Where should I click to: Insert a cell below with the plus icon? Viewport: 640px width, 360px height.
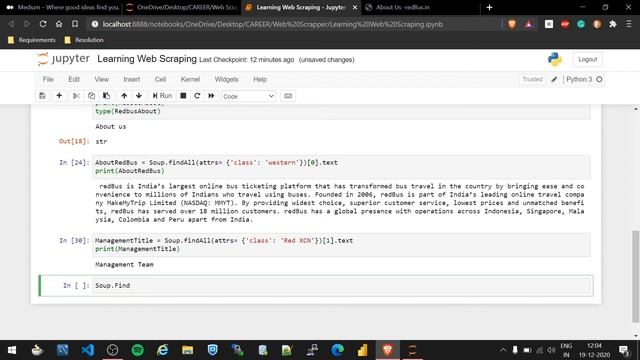tap(59, 96)
